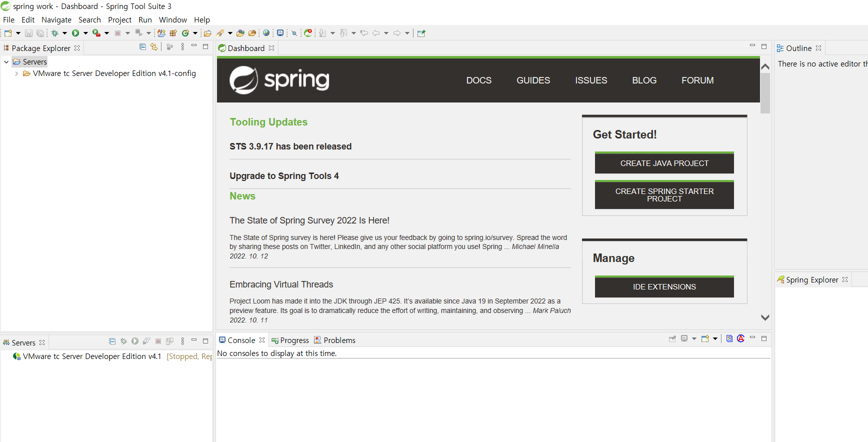The width and height of the screenshot is (868, 442).
Task: Open the Navigate menu
Action: [x=56, y=20]
